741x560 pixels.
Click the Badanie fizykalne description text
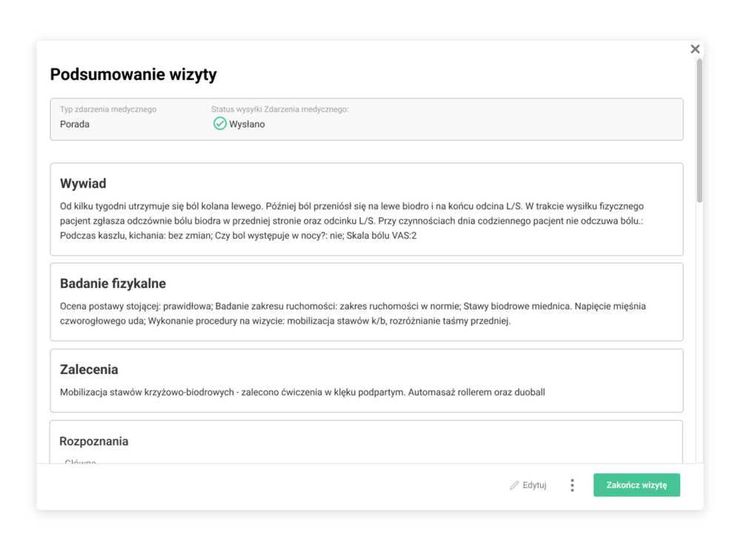(x=352, y=313)
